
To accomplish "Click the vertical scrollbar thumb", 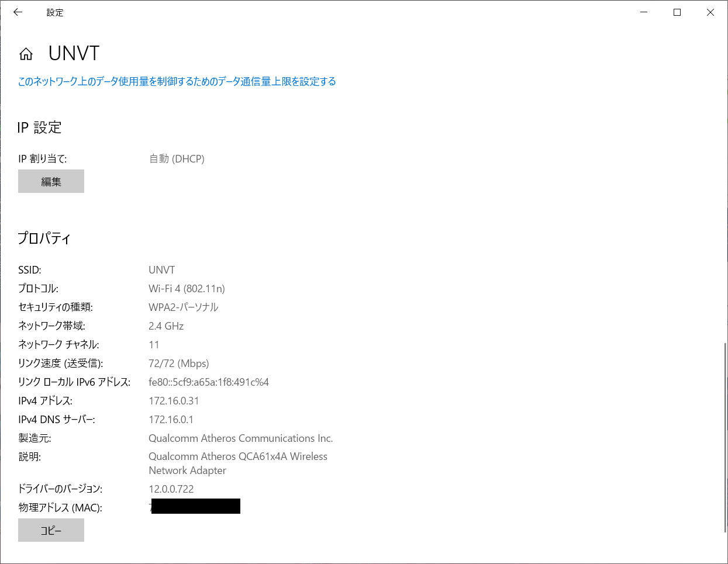I will (x=725, y=438).
